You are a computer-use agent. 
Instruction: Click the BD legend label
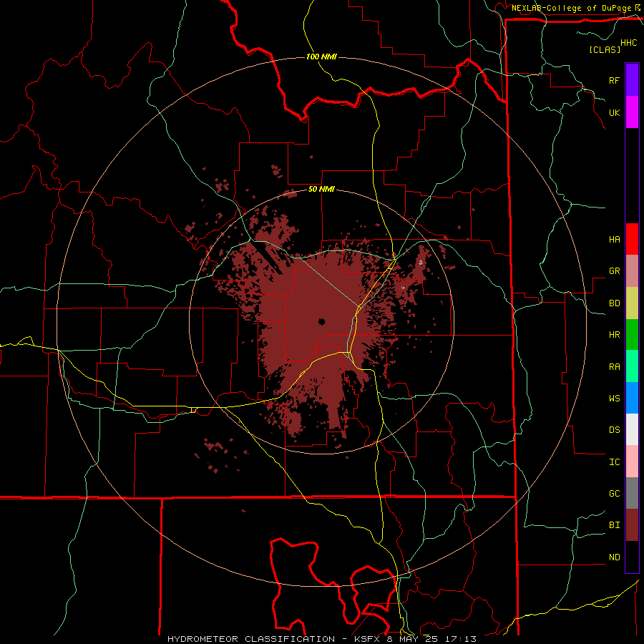[615, 303]
